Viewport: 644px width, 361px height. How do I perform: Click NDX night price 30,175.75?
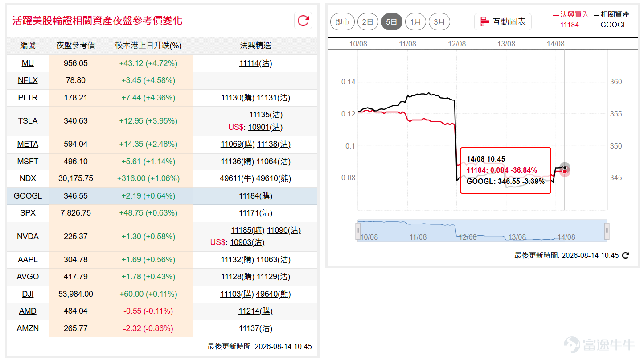[x=76, y=178]
